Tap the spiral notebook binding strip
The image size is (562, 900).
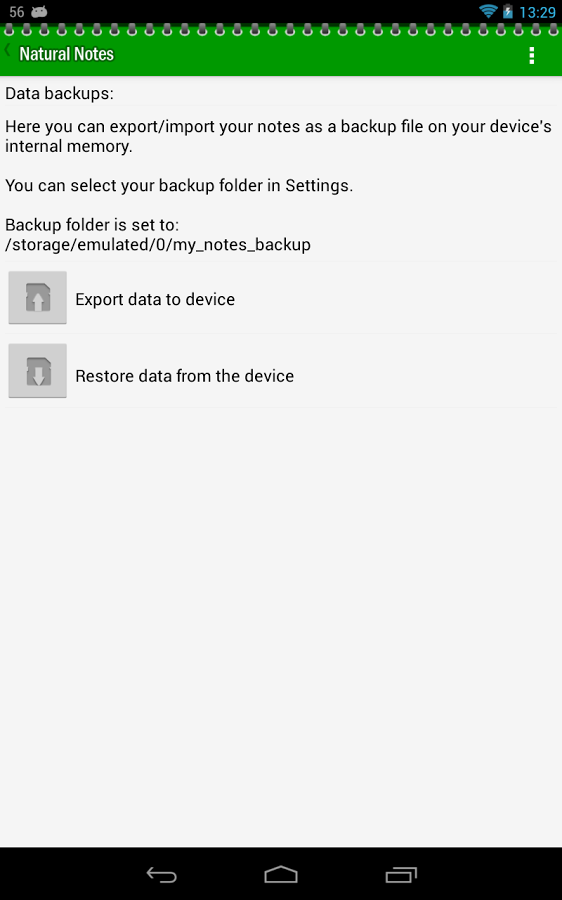click(x=281, y=29)
